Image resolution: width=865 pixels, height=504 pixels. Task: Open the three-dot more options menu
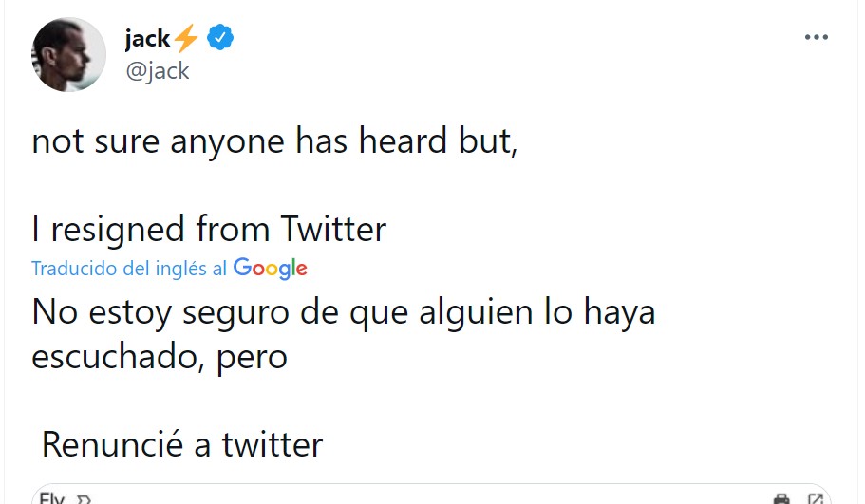click(x=816, y=37)
